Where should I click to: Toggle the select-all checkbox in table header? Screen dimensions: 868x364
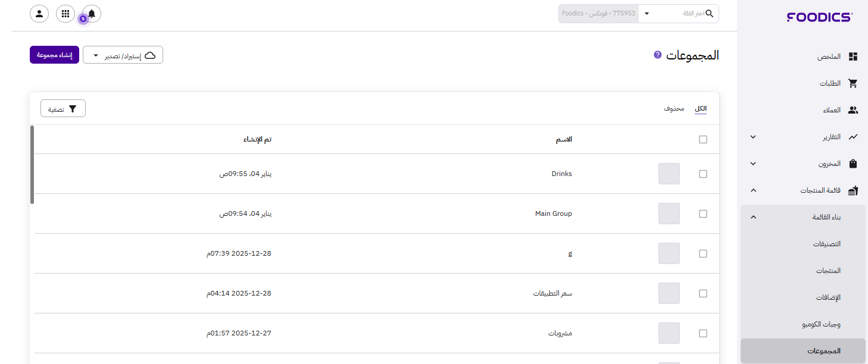pos(703,140)
